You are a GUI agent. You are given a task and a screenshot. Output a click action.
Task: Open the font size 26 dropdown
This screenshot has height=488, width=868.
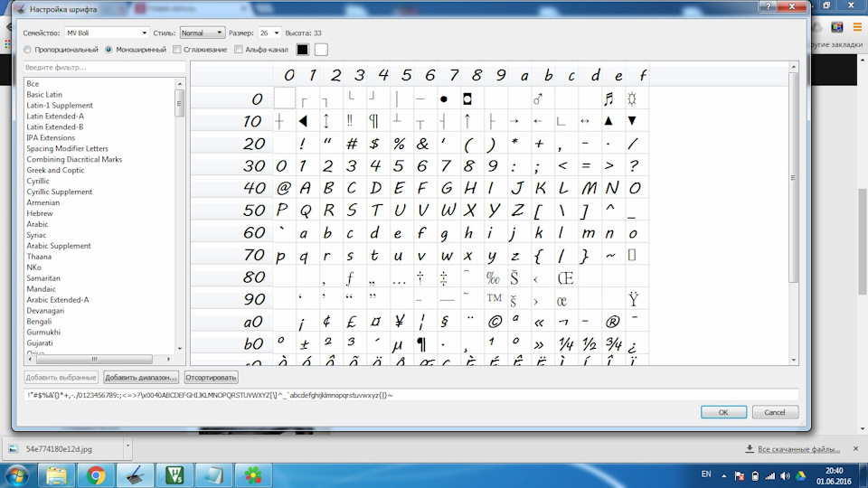269,33
